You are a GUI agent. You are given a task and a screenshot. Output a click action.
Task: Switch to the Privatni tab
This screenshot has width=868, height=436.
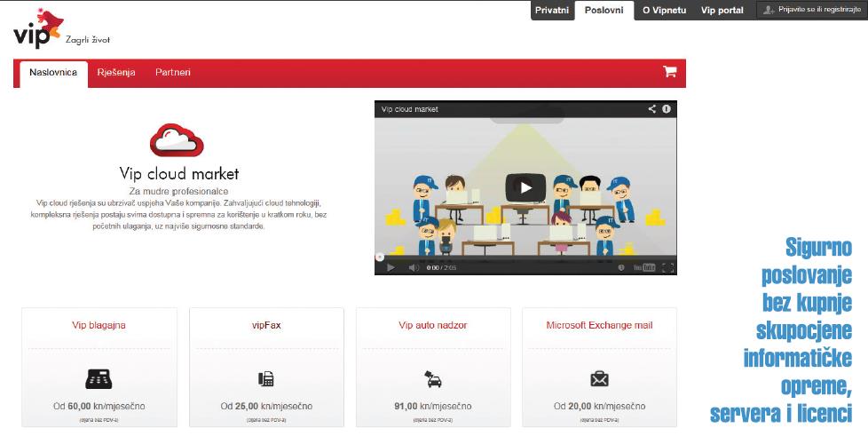click(551, 11)
